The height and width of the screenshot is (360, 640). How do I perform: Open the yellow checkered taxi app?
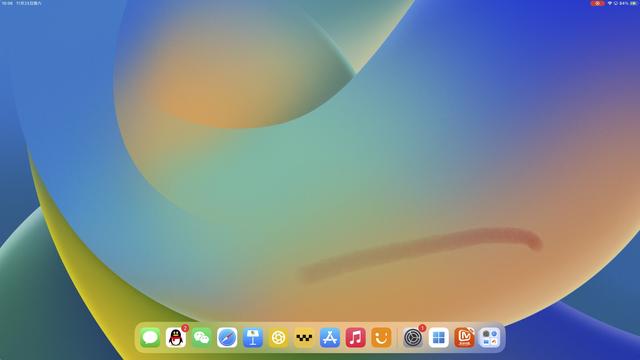point(304,338)
